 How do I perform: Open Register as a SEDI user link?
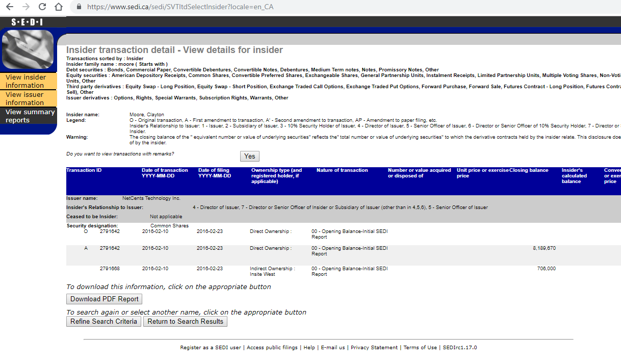click(211, 348)
